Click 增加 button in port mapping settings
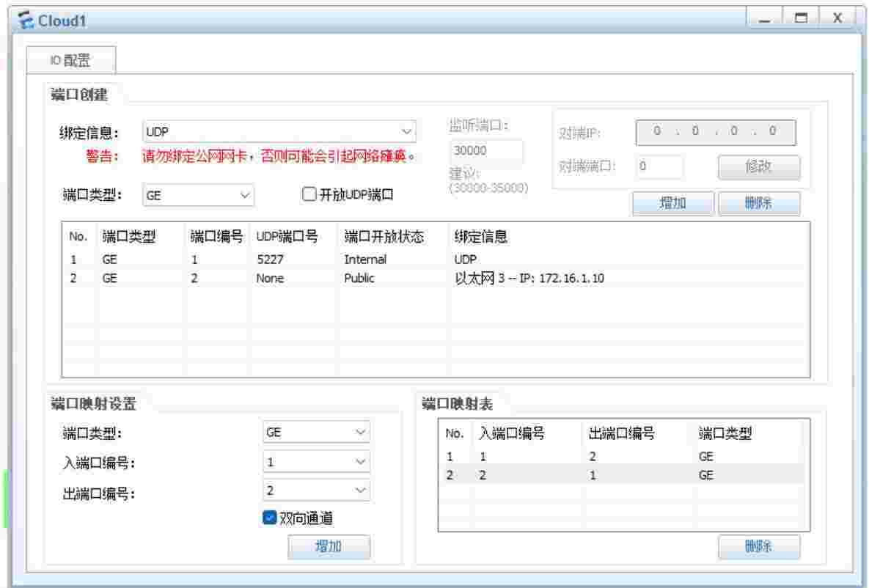 [329, 547]
